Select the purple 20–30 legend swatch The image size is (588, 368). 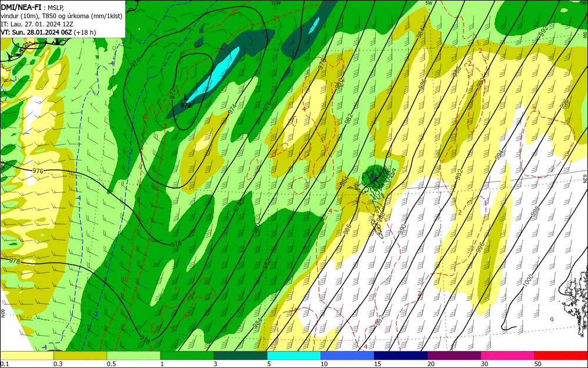coord(454,356)
